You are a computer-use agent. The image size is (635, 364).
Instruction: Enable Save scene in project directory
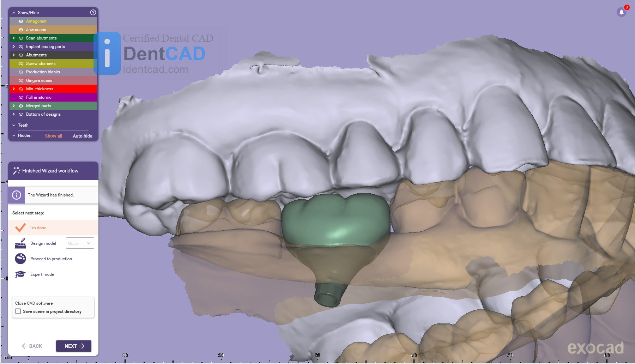click(x=18, y=311)
